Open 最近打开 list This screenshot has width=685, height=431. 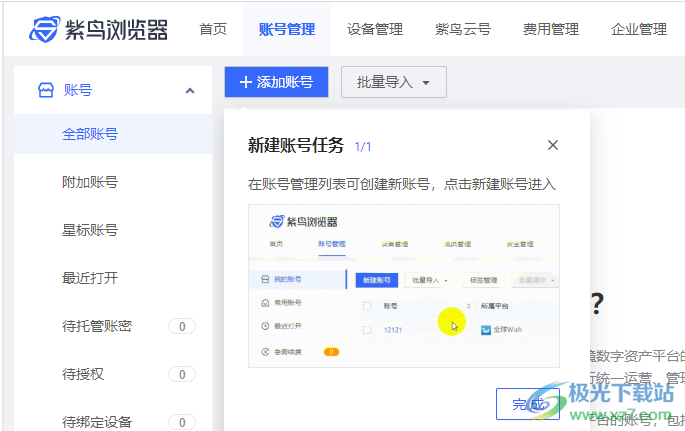point(90,278)
